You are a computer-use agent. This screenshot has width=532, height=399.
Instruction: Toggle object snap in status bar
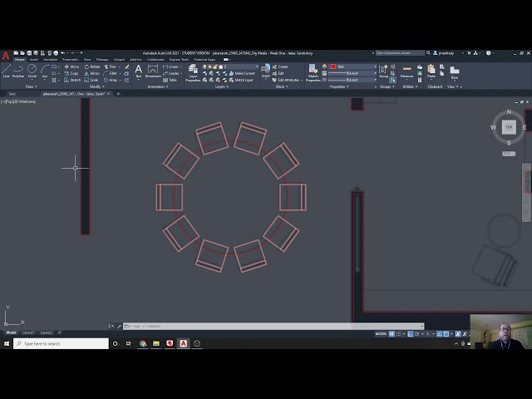pyautogui.click(x=446, y=334)
